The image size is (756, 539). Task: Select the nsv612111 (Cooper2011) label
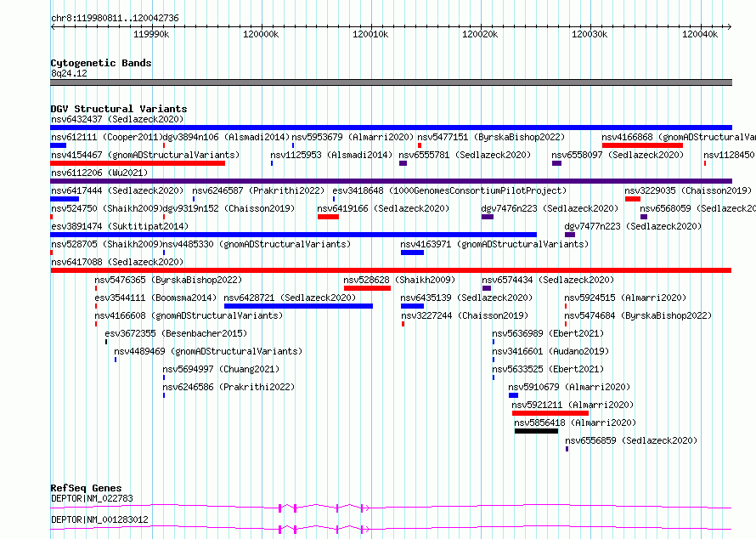106,137
